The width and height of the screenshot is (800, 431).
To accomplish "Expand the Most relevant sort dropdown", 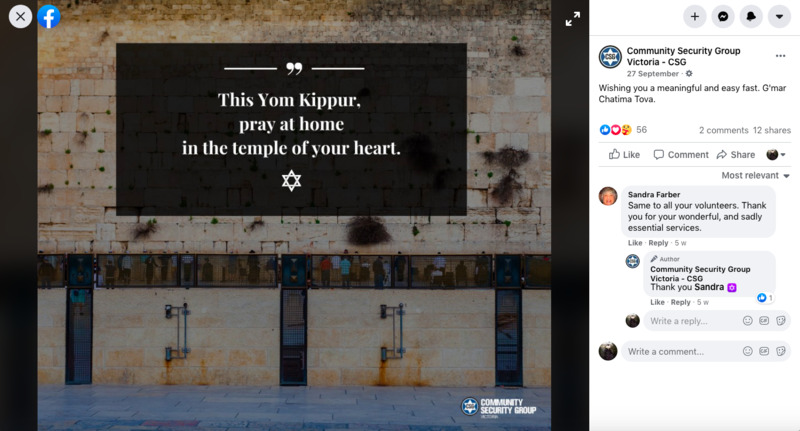I will 755,175.
